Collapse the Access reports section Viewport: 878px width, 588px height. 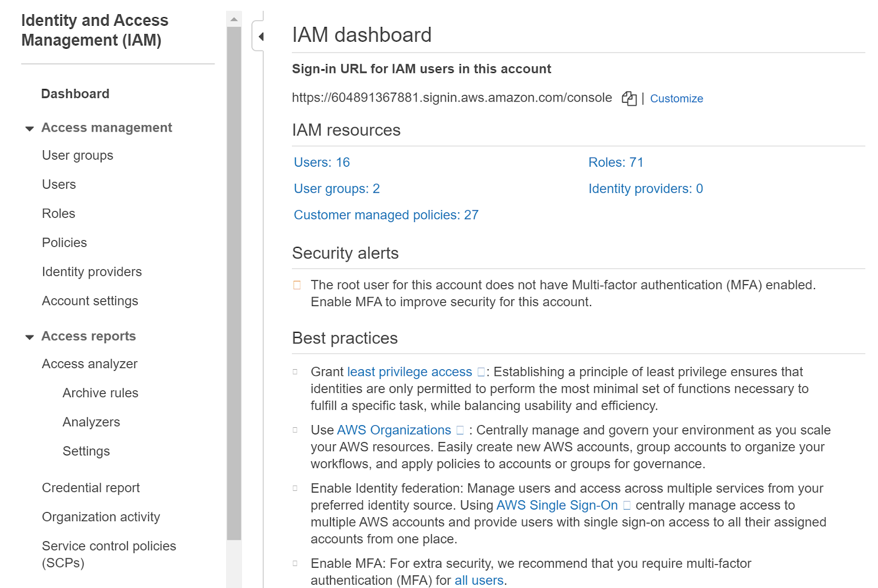tap(30, 337)
